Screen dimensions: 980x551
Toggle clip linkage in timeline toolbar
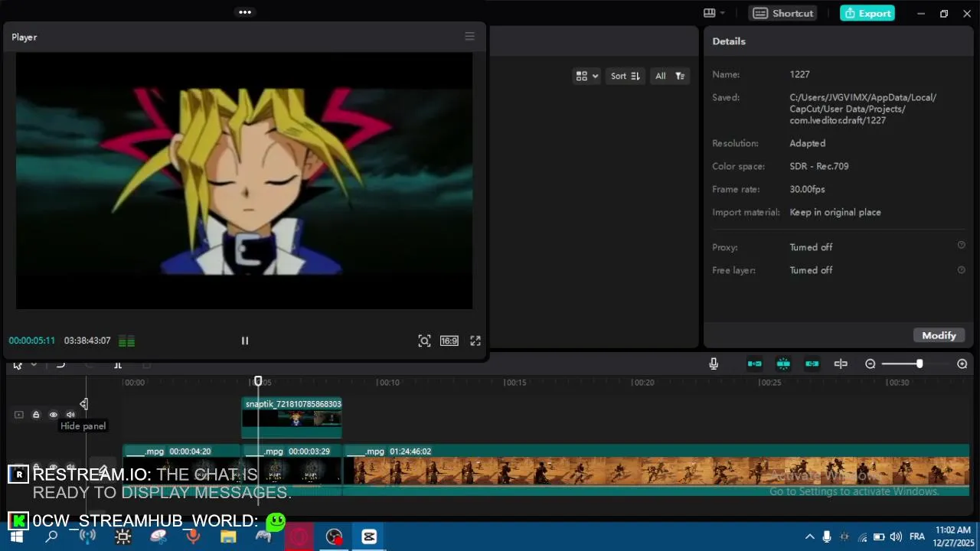coord(812,364)
